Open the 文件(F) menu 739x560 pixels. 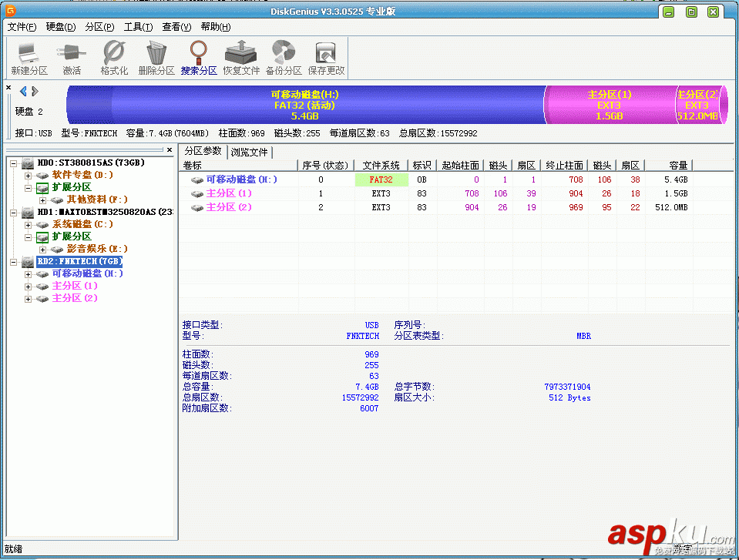22,27
